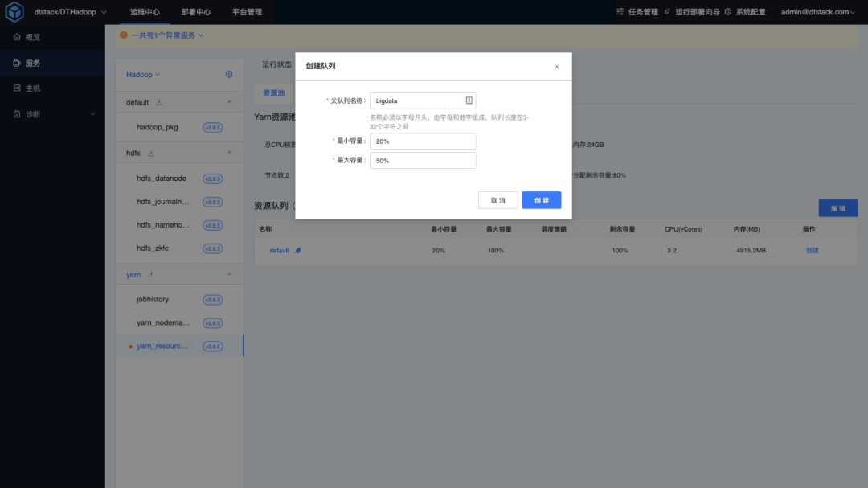Image resolution: width=868 pixels, height=488 pixels.
Task: Click edit icon beside default queue
Action: point(297,251)
